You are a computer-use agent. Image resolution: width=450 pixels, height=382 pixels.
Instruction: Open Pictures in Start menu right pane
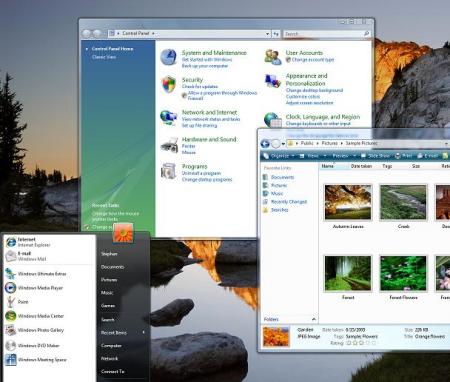[x=109, y=280]
